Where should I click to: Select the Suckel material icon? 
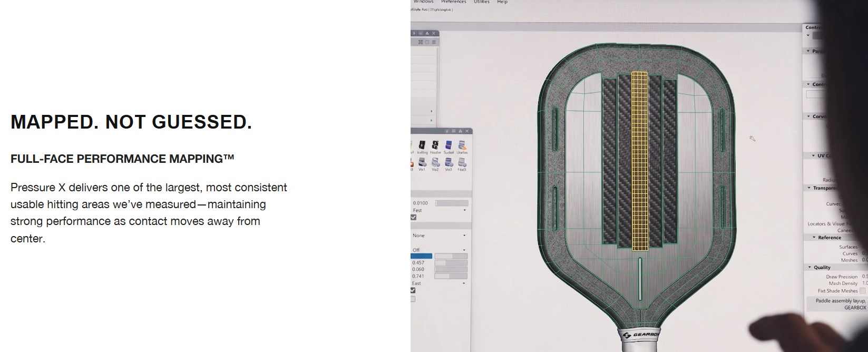(x=448, y=145)
